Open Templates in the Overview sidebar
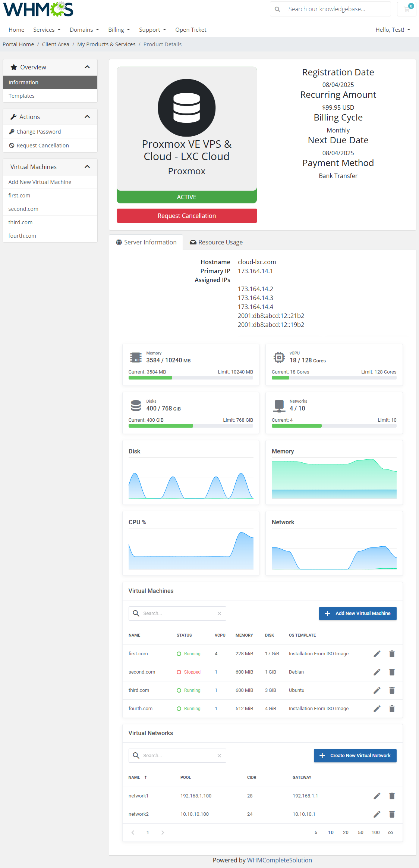Image resolution: width=419 pixels, height=868 pixels. pos(22,96)
